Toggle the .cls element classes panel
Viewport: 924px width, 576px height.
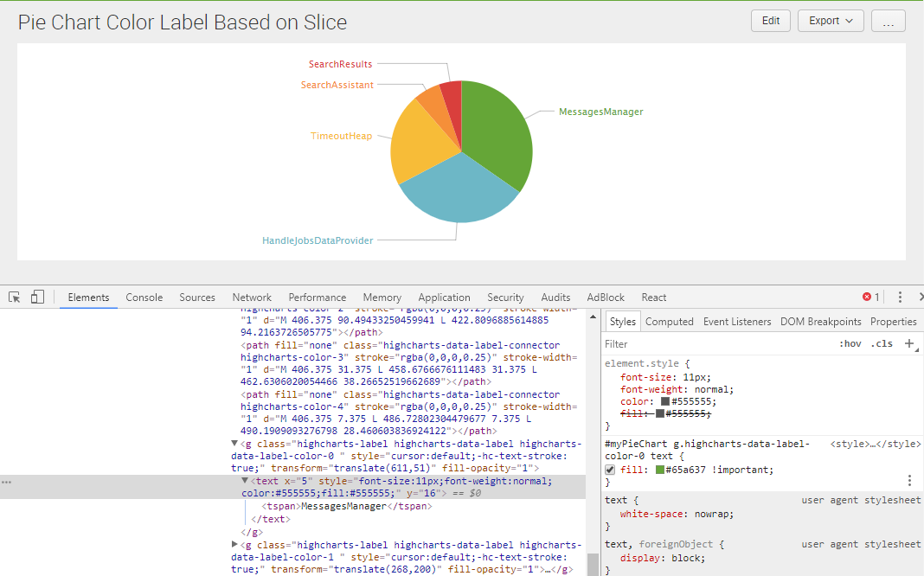click(882, 344)
